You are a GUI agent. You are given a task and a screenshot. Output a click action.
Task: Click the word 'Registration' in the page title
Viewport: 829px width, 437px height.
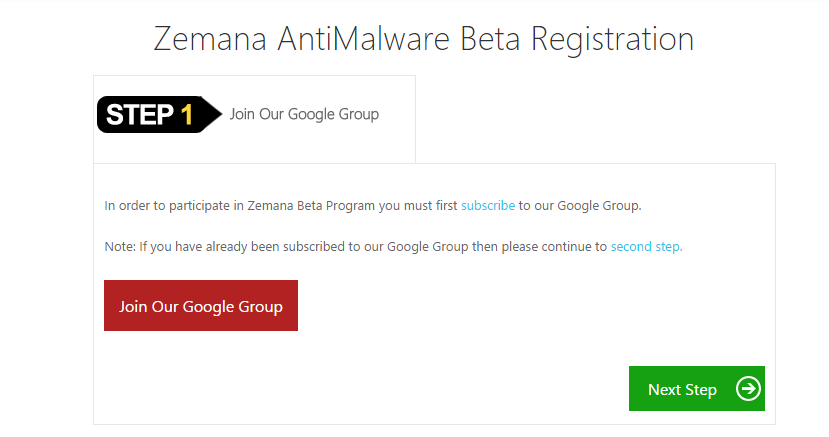pos(612,39)
